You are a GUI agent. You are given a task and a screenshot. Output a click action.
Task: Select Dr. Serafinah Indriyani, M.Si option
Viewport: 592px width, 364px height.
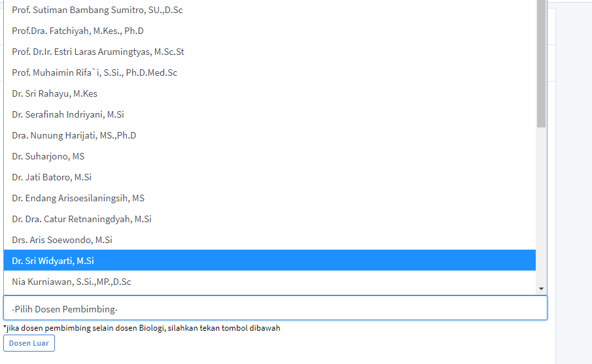click(68, 114)
